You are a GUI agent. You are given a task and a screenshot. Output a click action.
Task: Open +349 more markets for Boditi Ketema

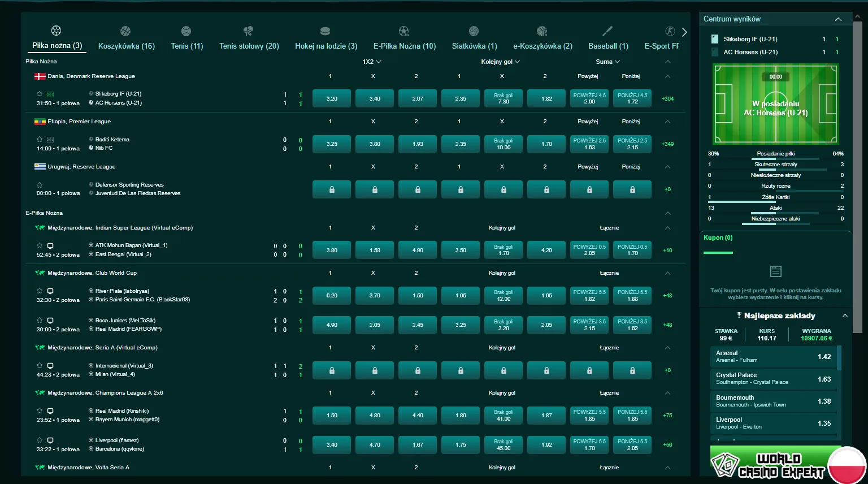pos(667,144)
